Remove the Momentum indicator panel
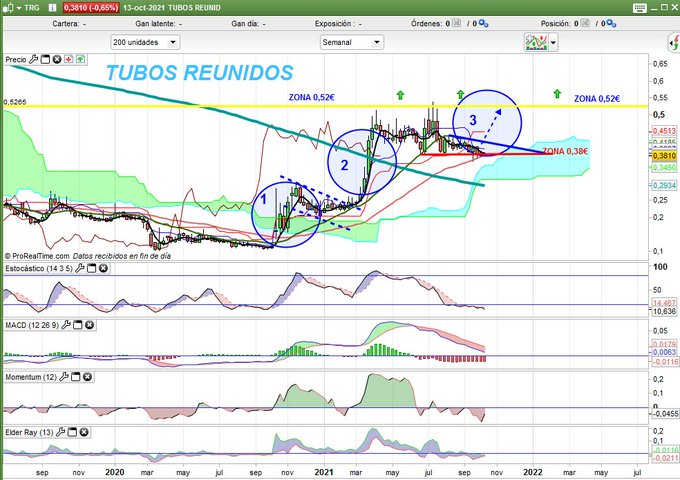 pyautogui.click(x=87, y=377)
